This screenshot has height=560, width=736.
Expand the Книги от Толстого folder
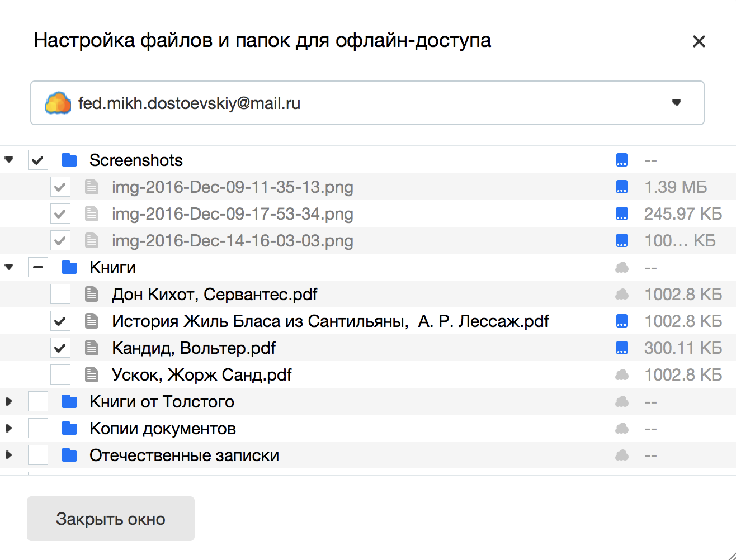(9, 402)
